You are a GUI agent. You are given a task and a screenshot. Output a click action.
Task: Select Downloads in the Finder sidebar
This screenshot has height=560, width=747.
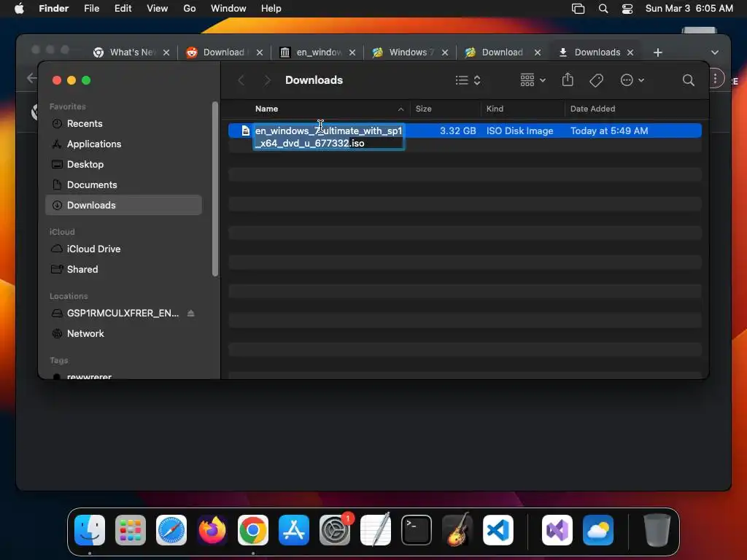coord(123,205)
